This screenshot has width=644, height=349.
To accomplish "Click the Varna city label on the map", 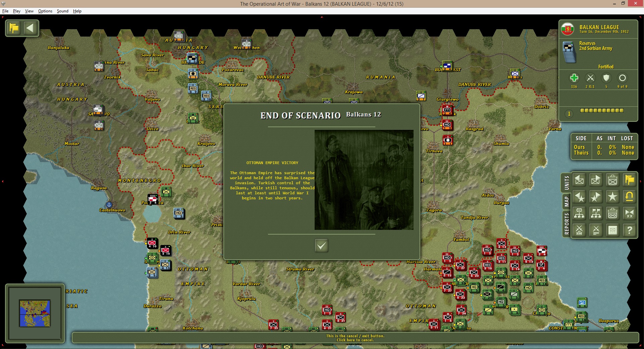I will (x=555, y=129).
